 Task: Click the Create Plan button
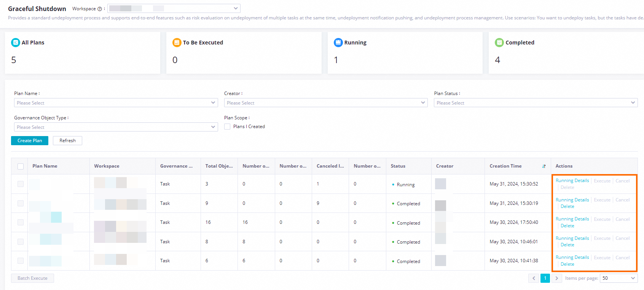click(x=30, y=141)
